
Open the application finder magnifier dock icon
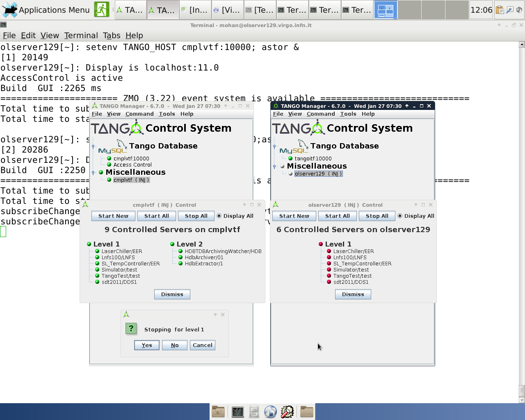click(x=287, y=411)
